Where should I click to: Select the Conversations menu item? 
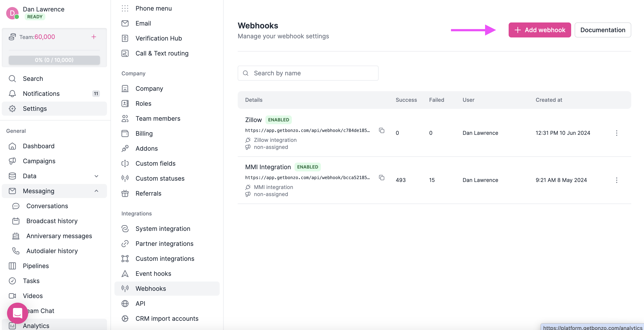point(47,206)
